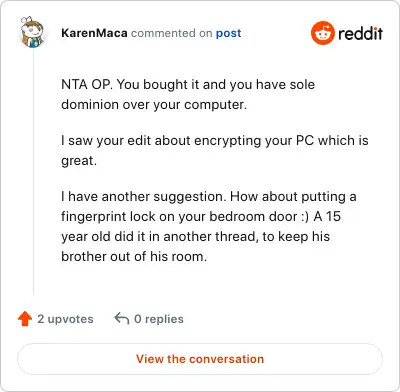Click the "NTA OP. You bought it" line
This screenshot has width=400, height=392.
tap(188, 85)
